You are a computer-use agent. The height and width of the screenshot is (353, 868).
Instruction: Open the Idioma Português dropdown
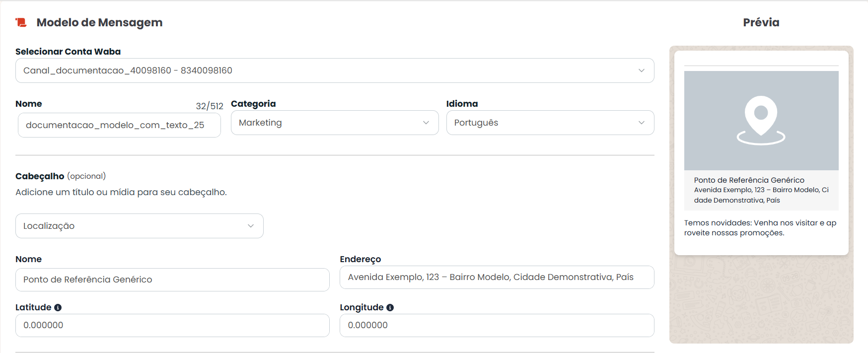(x=550, y=123)
